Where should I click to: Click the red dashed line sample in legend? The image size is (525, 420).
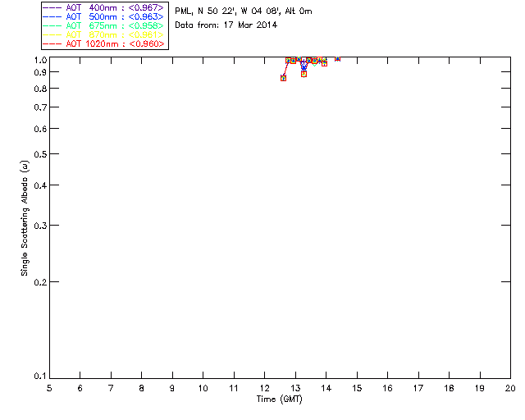[x=52, y=43]
